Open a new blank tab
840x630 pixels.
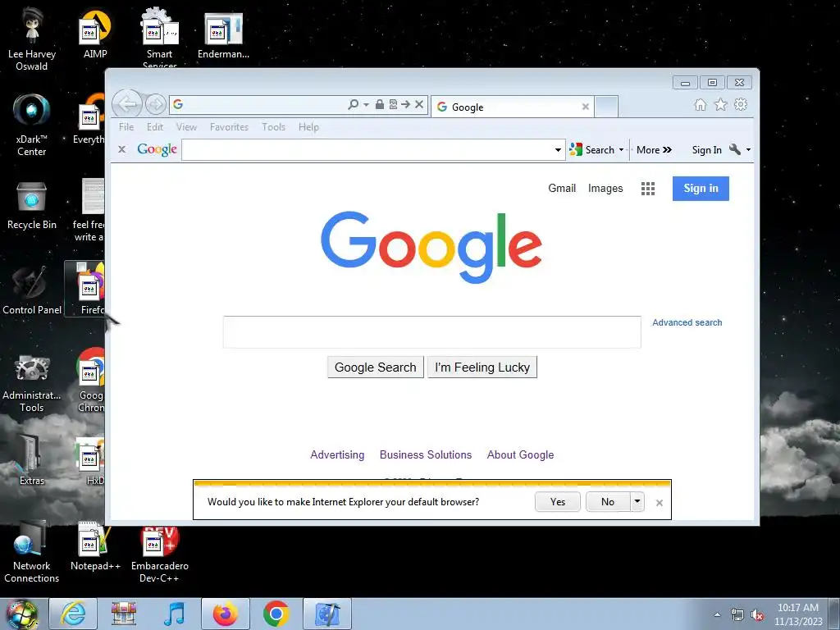[x=606, y=107]
